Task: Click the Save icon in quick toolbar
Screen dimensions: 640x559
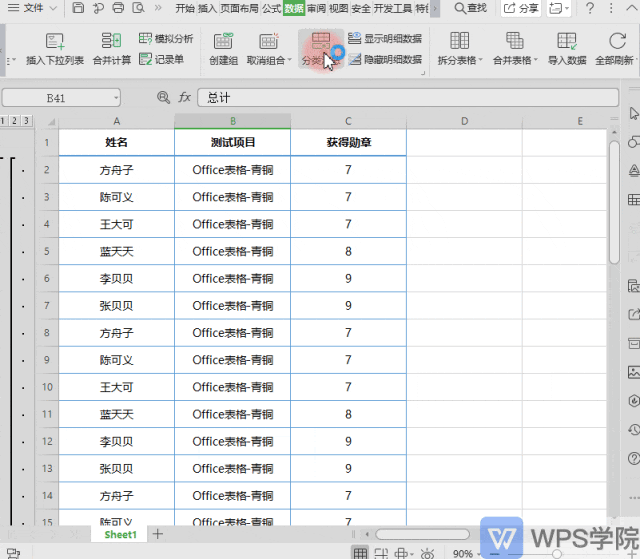Action: [x=78, y=8]
